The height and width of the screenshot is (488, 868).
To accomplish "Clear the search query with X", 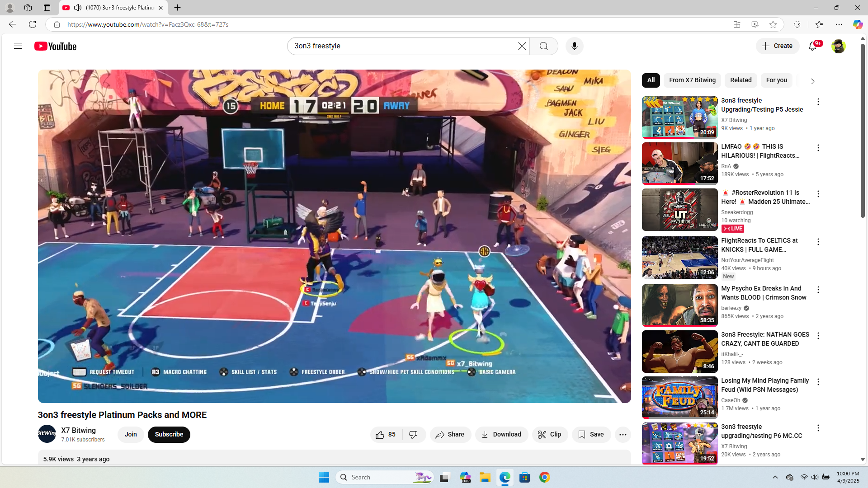I will pos(522,46).
